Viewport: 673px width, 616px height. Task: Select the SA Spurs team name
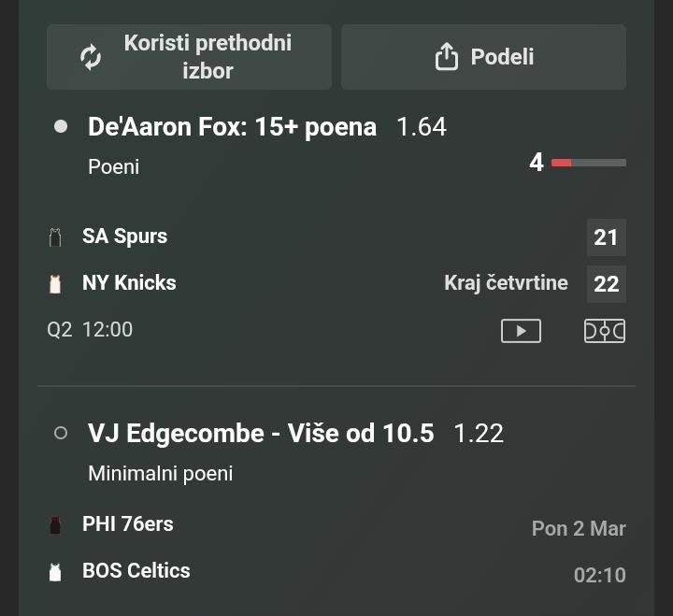click(124, 236)
